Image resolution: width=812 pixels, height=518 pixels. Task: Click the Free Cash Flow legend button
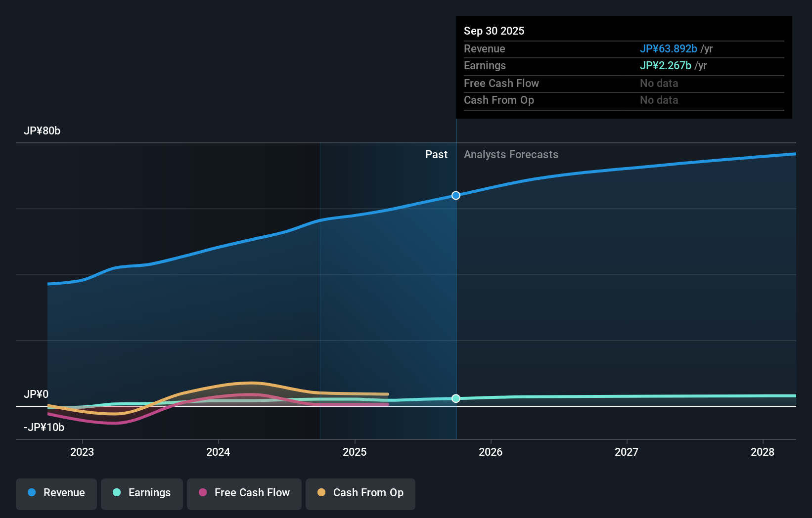(244, 493)
